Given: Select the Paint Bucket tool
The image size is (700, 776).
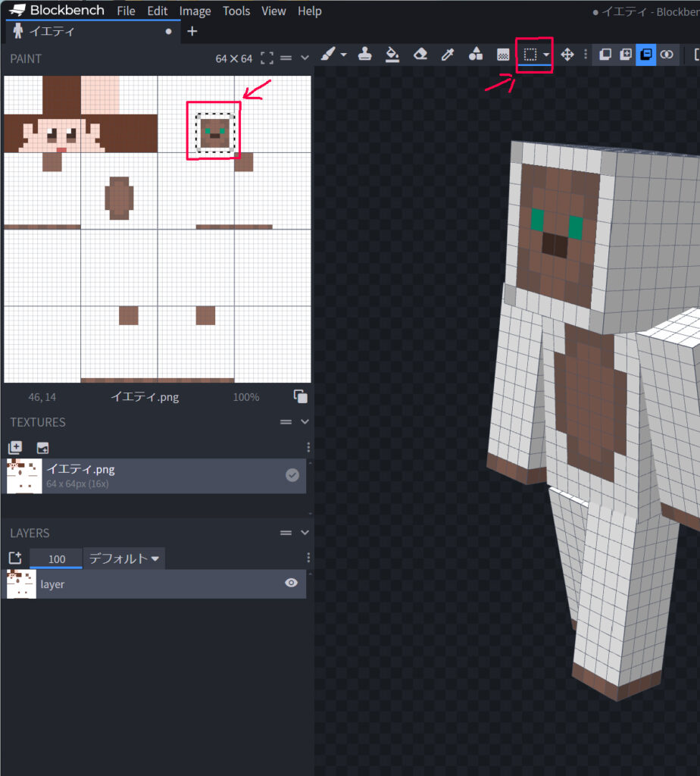Looking at the screenshot, I should pos(392,55).
